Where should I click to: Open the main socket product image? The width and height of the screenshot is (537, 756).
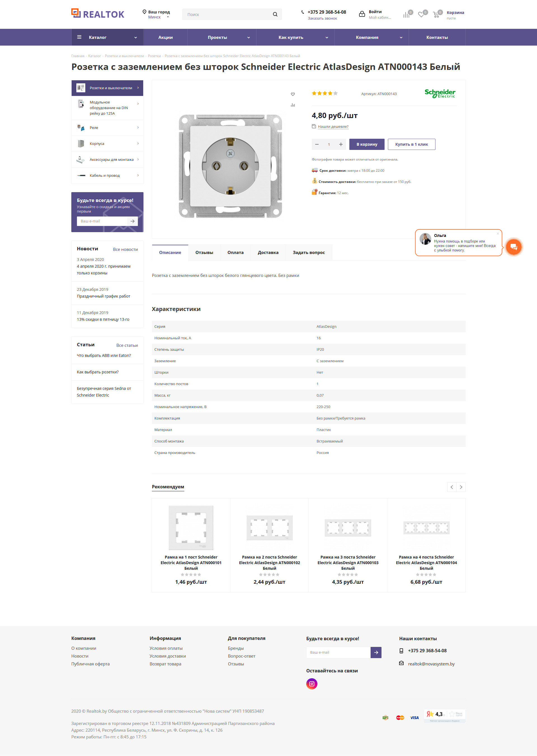click(x=230, y=166)
